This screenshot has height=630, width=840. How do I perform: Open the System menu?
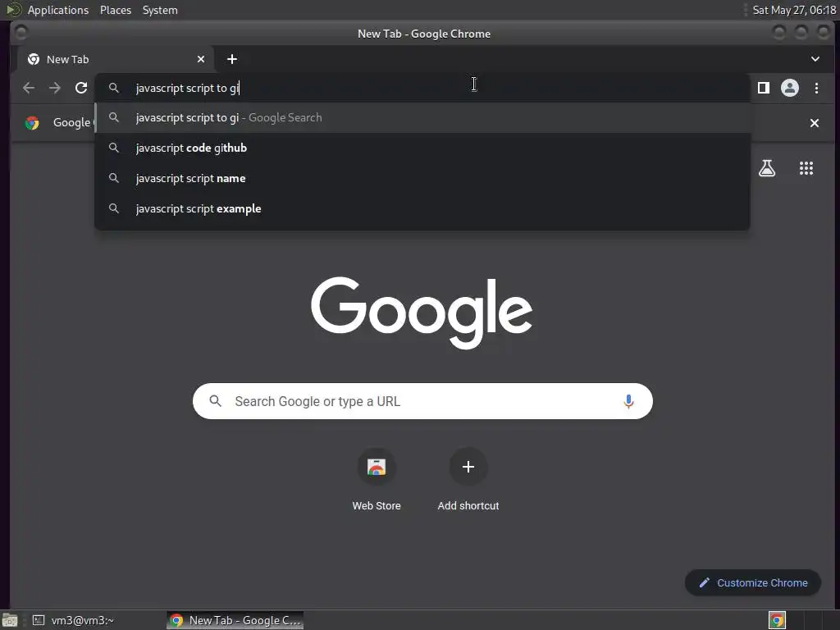160,10
